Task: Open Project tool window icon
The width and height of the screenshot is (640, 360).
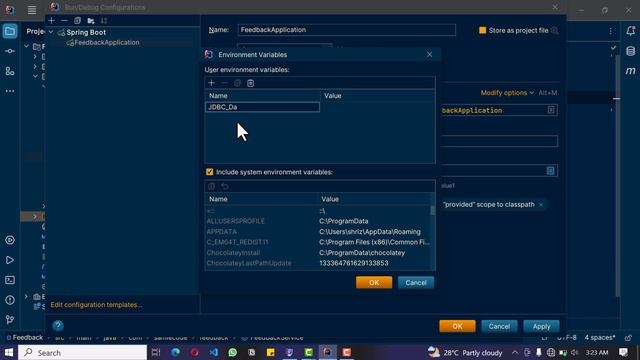Action: [10, 31]
